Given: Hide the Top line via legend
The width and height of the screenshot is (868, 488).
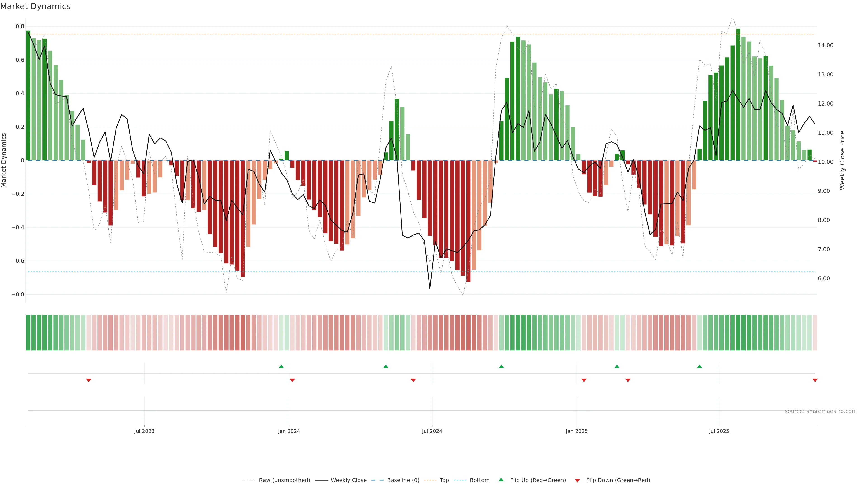Looking at the screenshot, I should (444, 480).
